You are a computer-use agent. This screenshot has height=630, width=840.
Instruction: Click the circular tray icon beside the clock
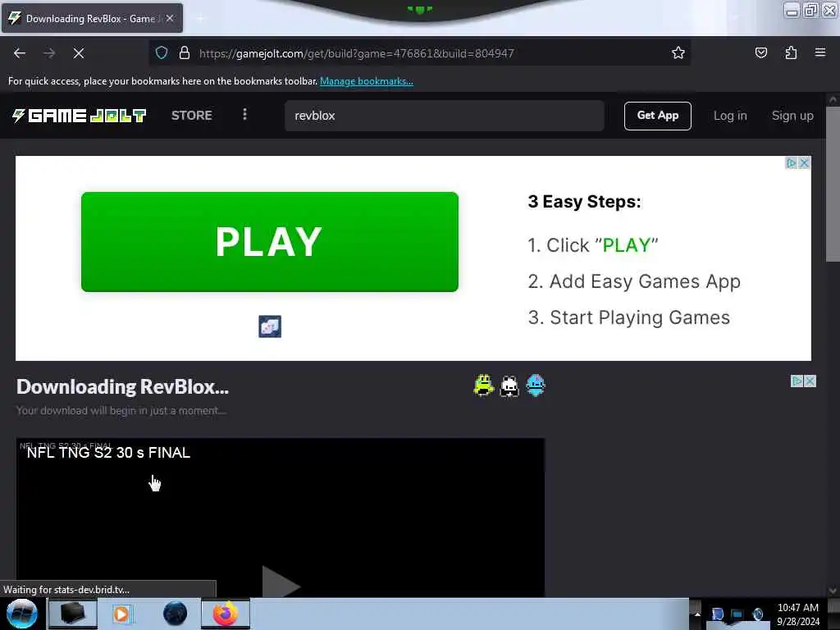coord(758,614)
